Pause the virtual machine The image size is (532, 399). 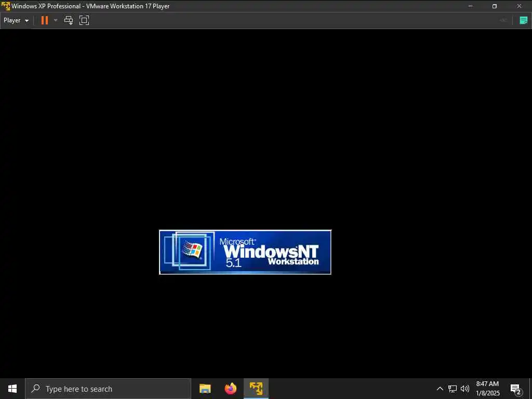coord(45,20)
